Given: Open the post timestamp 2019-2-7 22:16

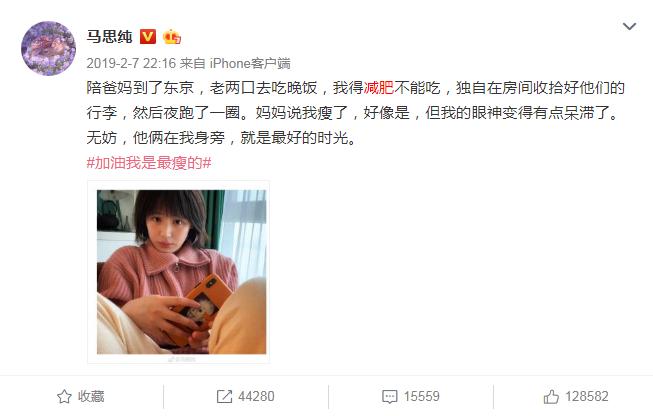Looking at the screenshot, I should [x=131, y=63].
